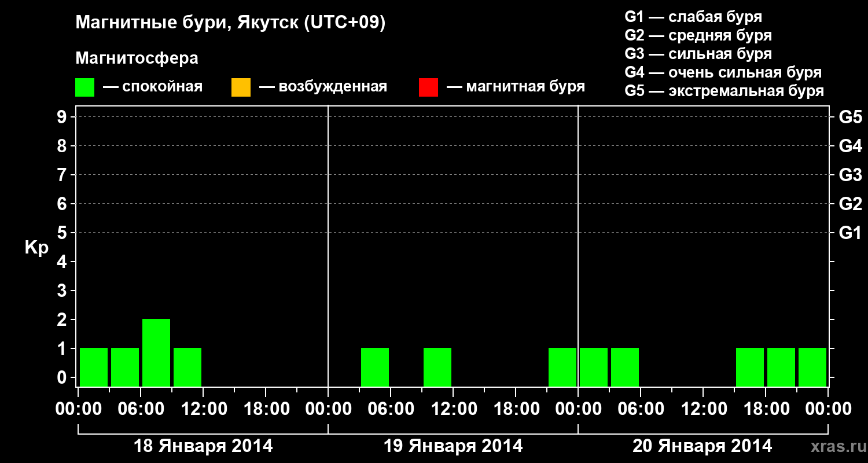Screen dimensions: 868x463
Task: Click the '19 Января 2014' date label
Action: coord(453,446)
